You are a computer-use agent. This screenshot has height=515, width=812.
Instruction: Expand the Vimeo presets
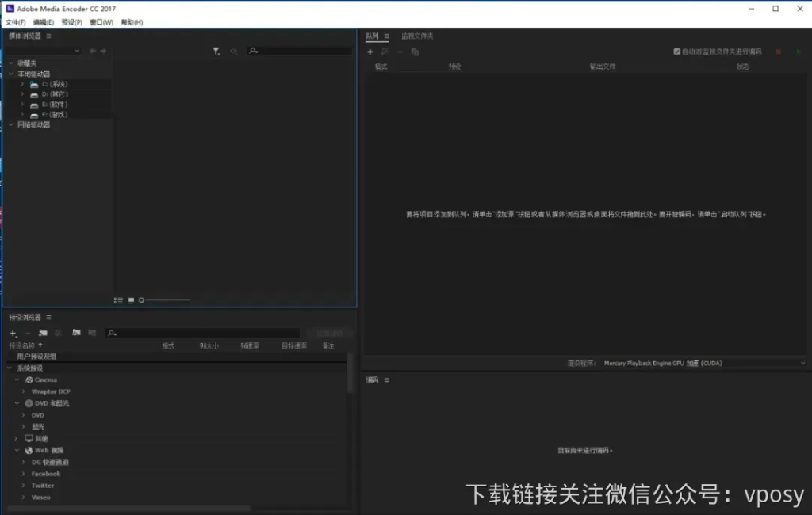click(23, 498)
